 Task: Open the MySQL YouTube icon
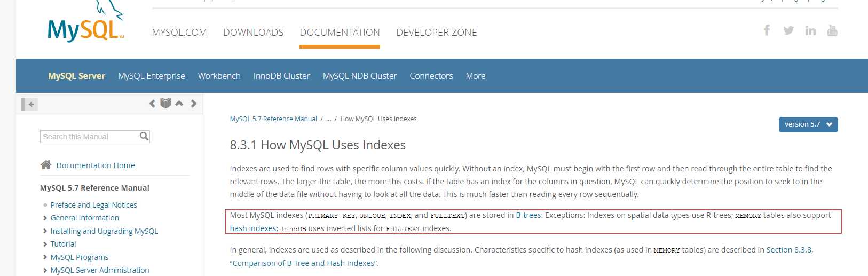pyautogui.click(x=832, y=30)
